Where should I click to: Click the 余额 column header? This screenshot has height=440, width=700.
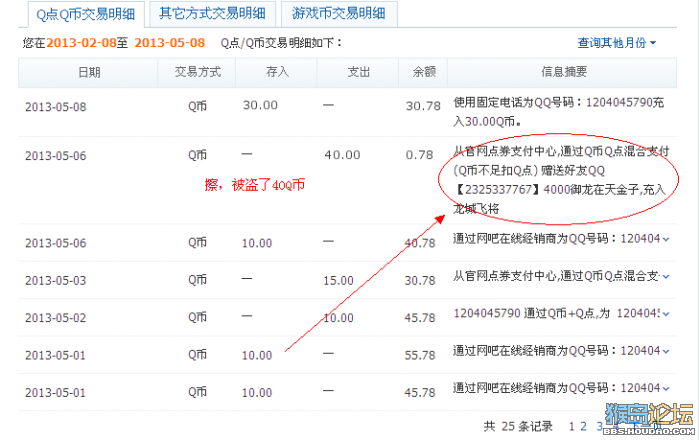424,72
